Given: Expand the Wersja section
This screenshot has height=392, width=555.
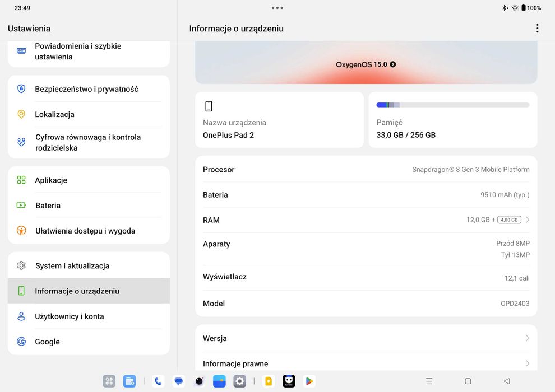Looking at the screenshot, I should [x=366, y=338].
